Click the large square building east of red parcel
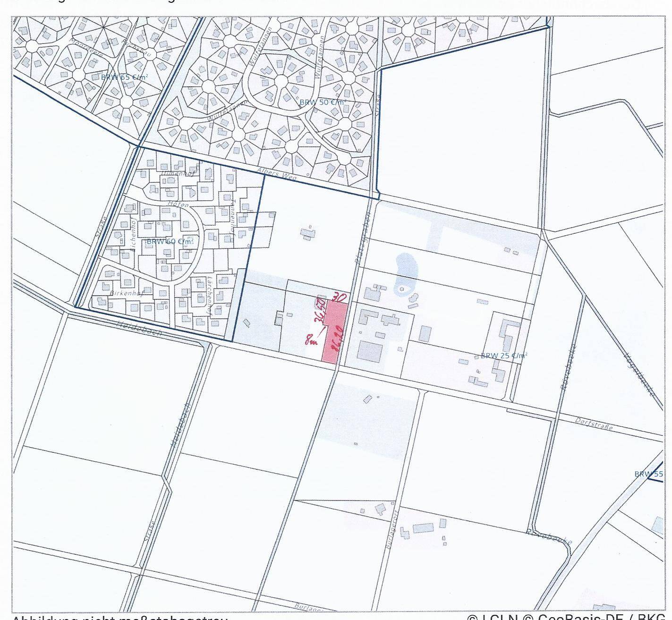The height and width of the screenshot is (620, 672). [x=370, y=352]
